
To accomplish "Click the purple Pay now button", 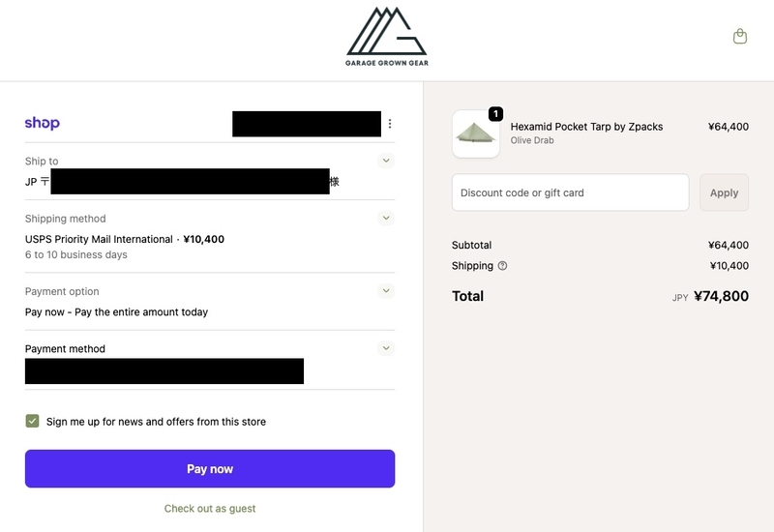I will [x=210, y=468].
